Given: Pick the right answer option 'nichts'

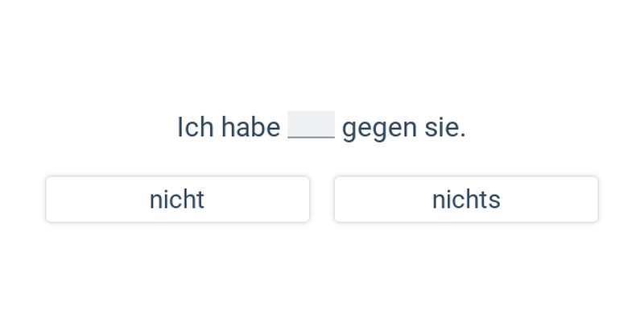Looking at the screenshot, I should 466,199.
